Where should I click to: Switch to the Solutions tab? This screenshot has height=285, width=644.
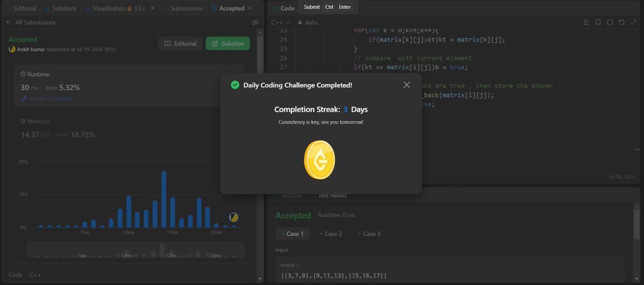point(60,9)
